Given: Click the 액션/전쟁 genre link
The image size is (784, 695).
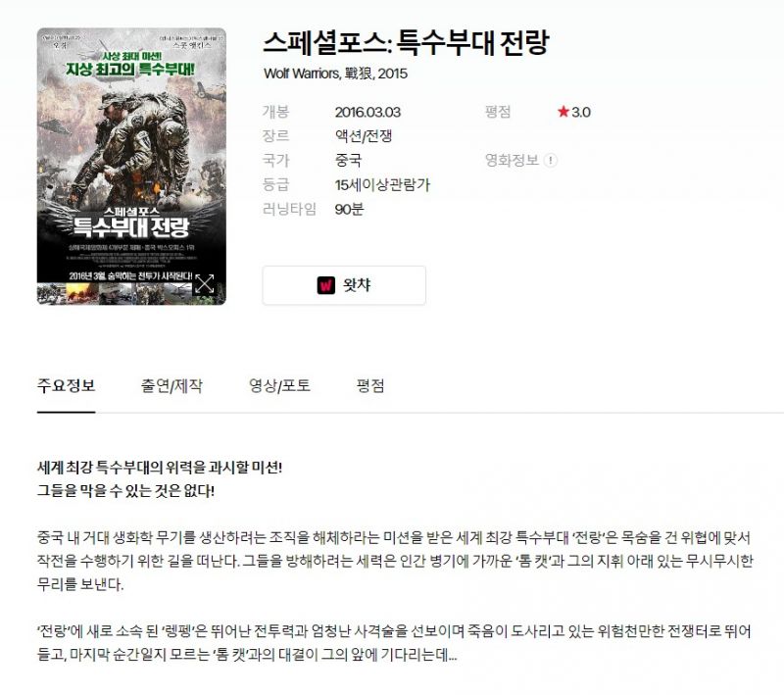Looking at the screenshot, I should click(x=364, y=136).
